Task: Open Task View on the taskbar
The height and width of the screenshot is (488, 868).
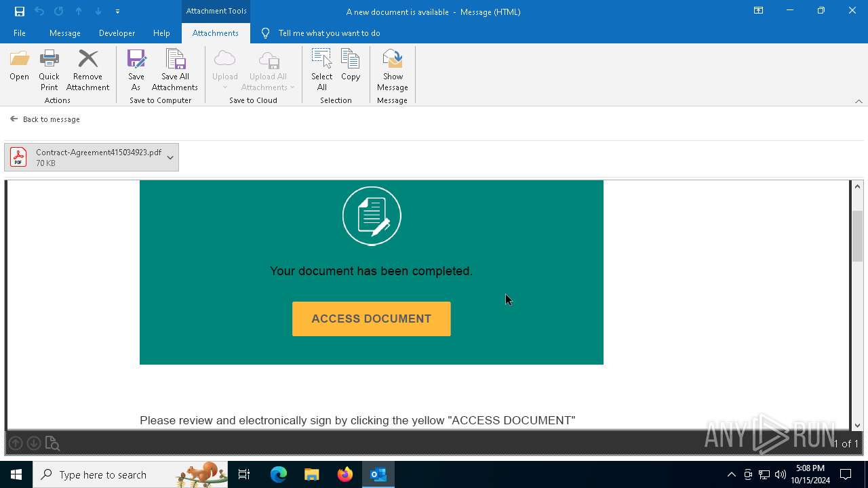Action: 244,474
